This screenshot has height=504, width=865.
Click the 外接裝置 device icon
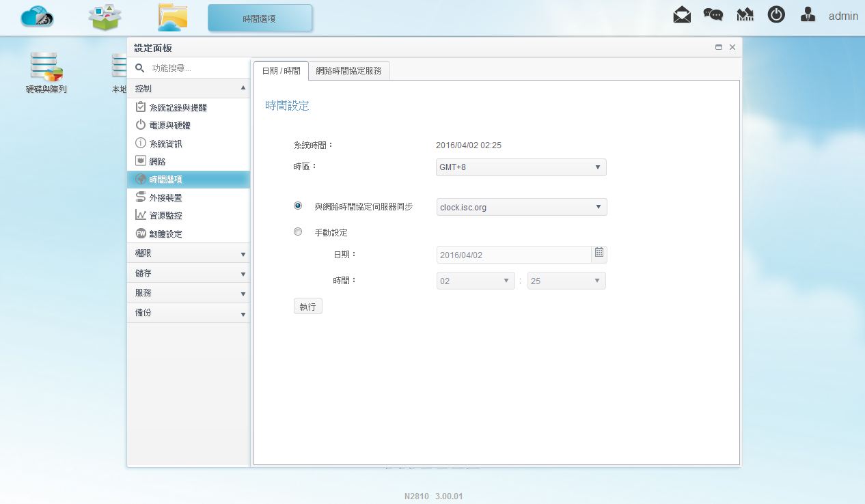click(141, 197)
